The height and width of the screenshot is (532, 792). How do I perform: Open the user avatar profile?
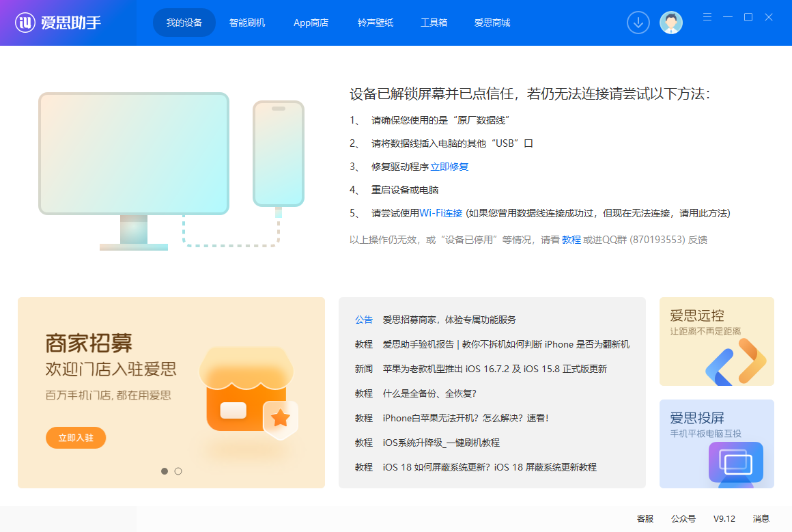tap(670, 23)
